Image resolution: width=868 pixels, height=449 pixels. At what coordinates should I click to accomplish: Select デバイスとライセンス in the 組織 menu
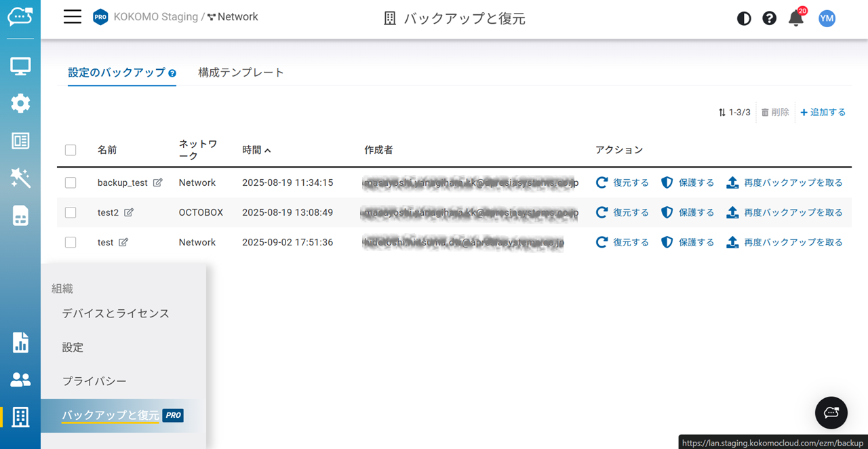point(115,313)
